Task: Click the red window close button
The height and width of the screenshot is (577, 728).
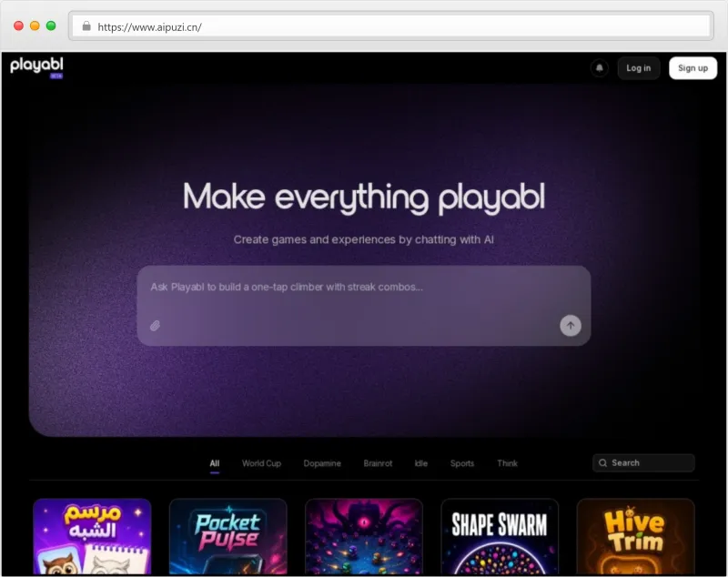Action: 18,26
